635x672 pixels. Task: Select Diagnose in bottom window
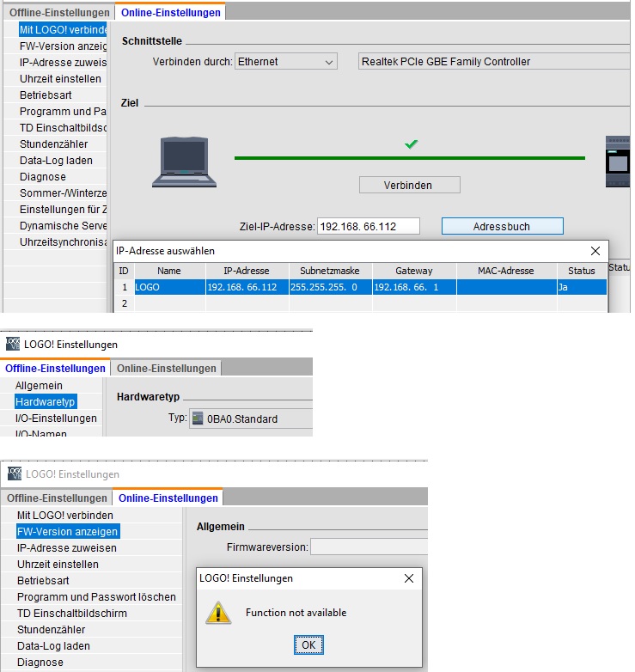click(40, 662)
